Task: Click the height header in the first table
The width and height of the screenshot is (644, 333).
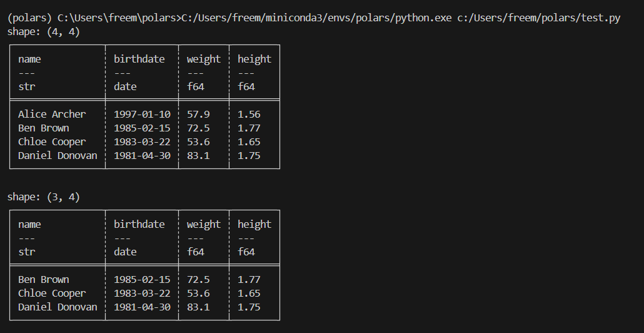Action: tap(254, 59)
